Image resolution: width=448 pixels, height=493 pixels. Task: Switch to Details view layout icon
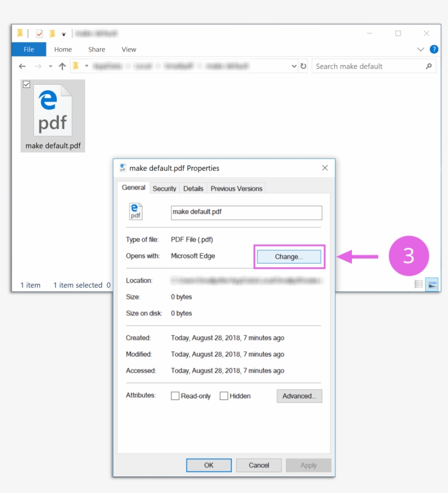coord(419,284)
